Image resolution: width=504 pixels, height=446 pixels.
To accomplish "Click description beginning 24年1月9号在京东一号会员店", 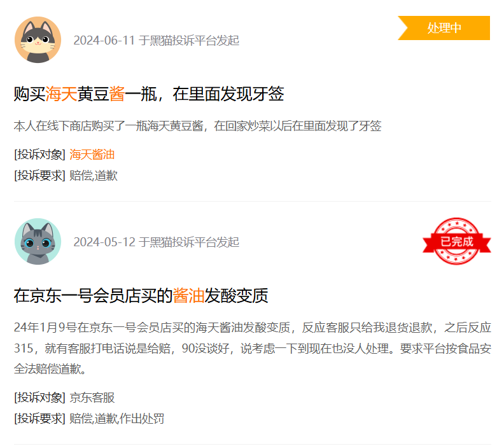I will click(x=253, y=348).
